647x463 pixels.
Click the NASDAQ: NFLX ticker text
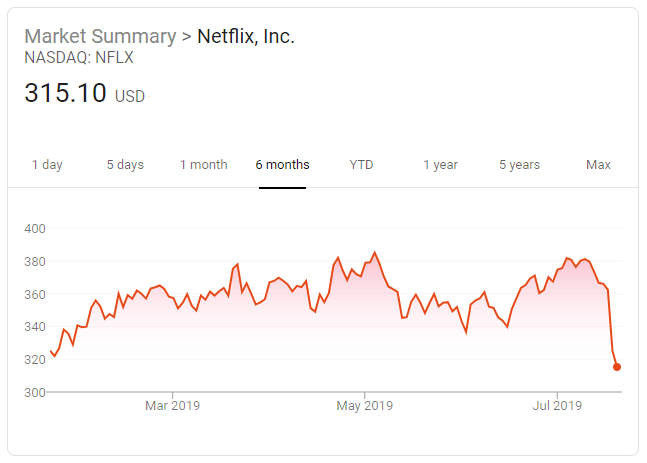79,58
